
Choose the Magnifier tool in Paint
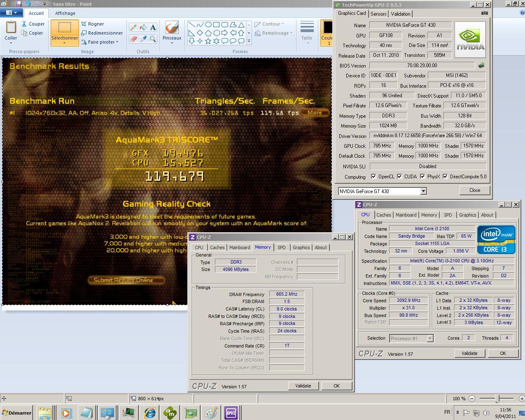point(153,39)
